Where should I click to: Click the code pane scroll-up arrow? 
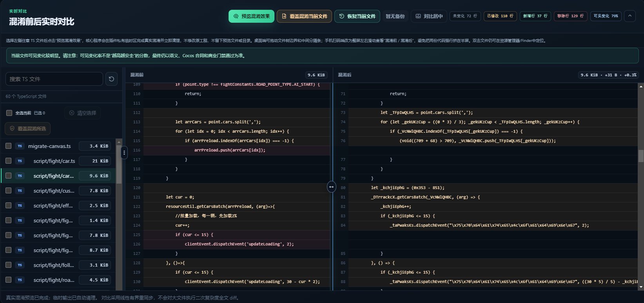tap(641, 86)
